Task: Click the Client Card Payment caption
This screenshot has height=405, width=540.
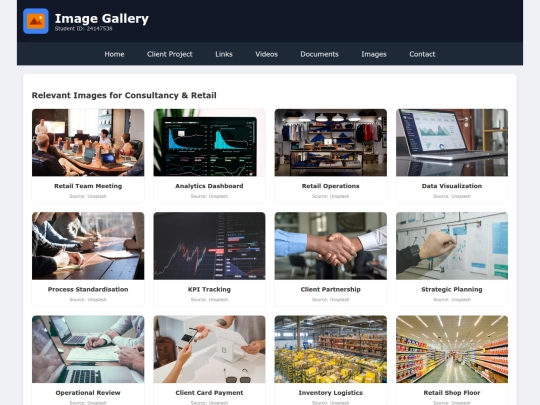Action: coord(209,393)
